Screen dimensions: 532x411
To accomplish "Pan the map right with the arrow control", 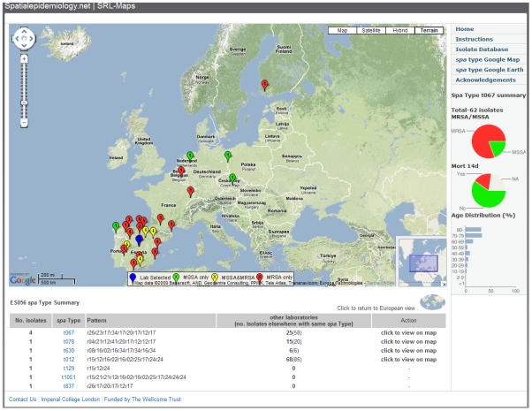I will pos(31,39).
